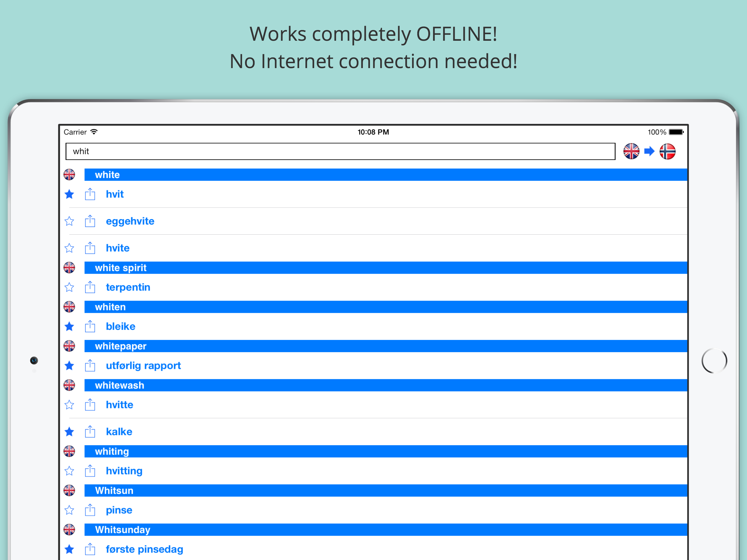Open the white spirit entry header
Screen dimensions: 747x560
pos(121,268)
